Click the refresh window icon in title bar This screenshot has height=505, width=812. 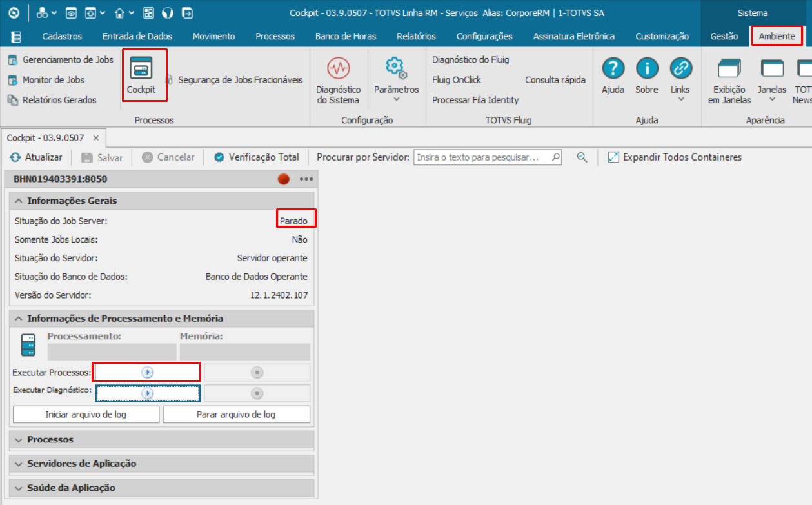click(x=91, y=13)
